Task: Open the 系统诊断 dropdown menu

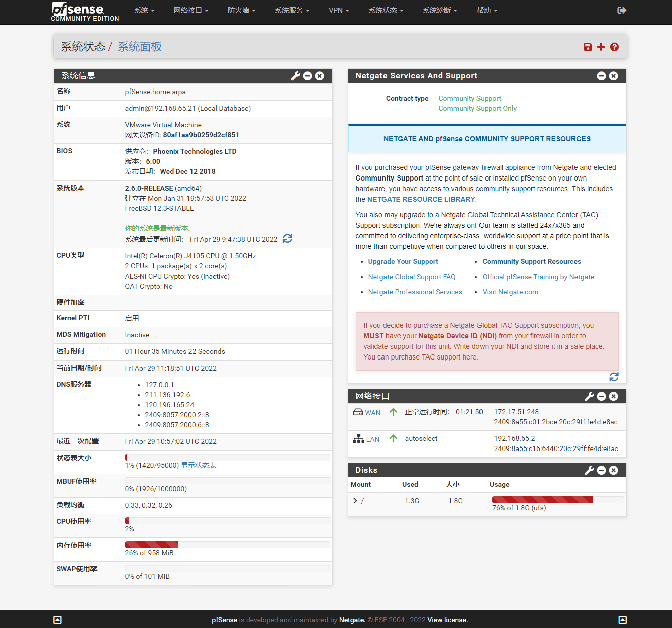Action: point(440,10)
